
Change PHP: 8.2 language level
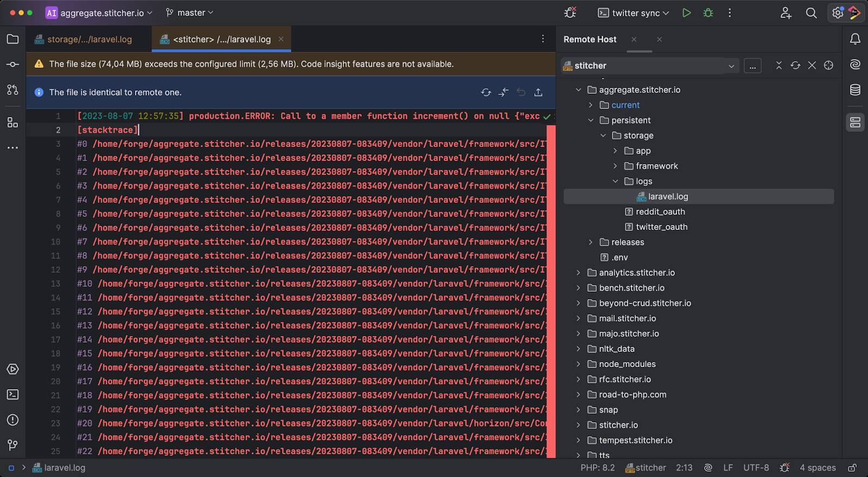click(597, 468)
